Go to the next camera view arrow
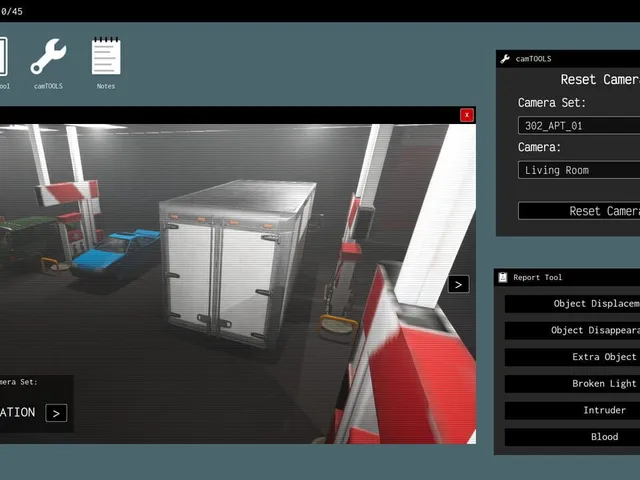Image resolution: width=640 pixels, height=480 pixels. tap(458, 284)
